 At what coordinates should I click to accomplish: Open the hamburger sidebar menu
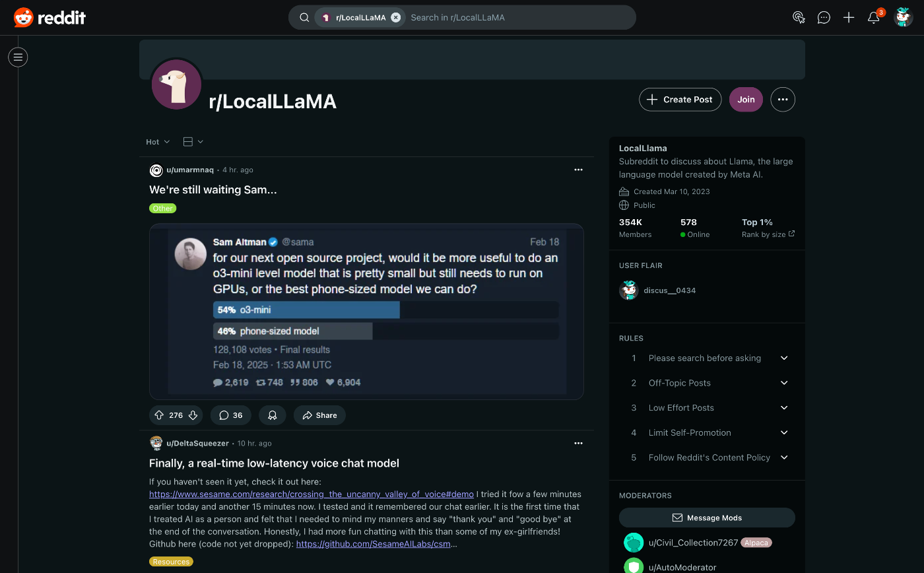point(18,57)
